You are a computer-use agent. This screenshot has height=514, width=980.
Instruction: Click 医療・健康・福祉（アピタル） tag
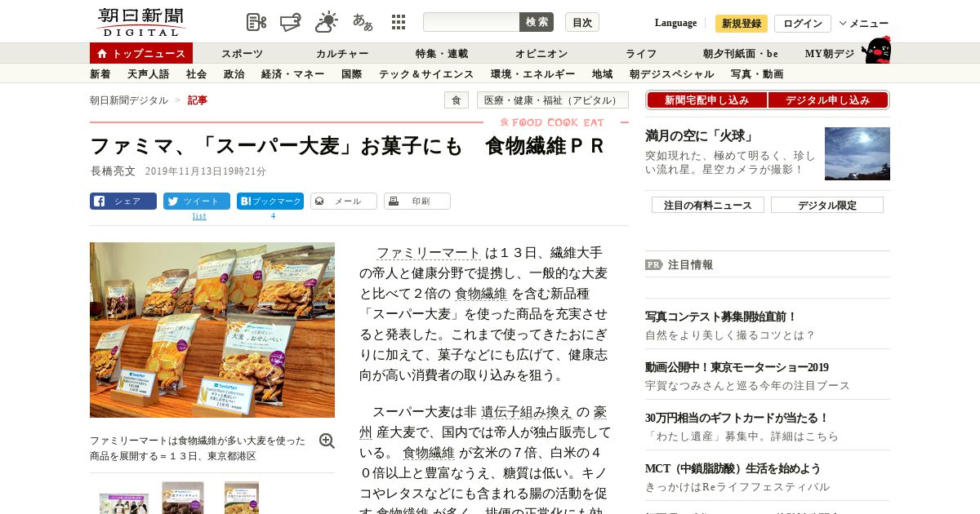click(553, 100)
